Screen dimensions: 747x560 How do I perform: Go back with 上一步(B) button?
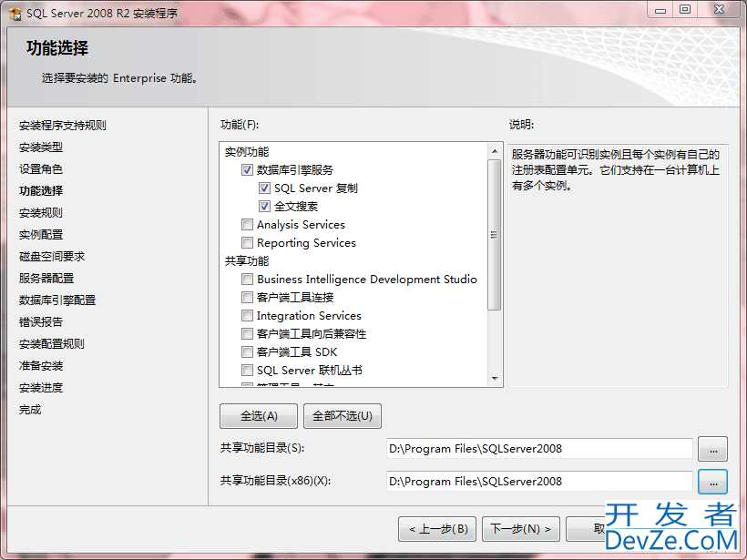437,529
